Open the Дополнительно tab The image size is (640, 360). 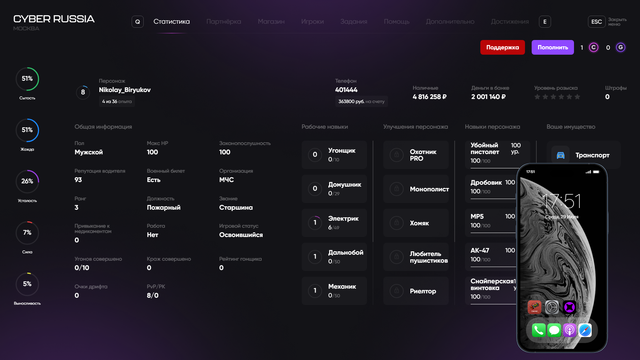click(450, 22)
